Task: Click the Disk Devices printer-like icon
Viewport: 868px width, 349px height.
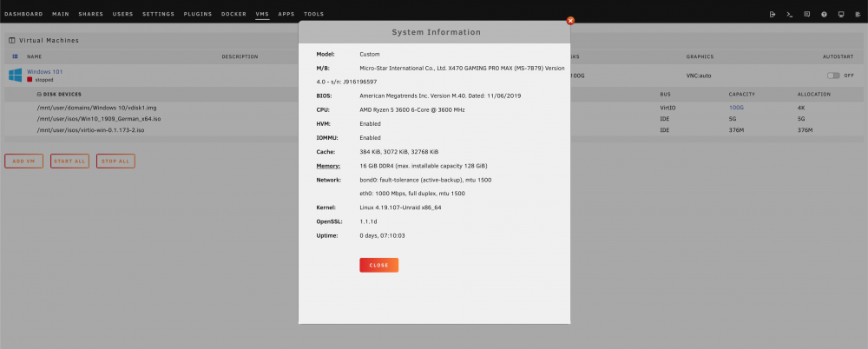Action: click(x=39, y=94)
